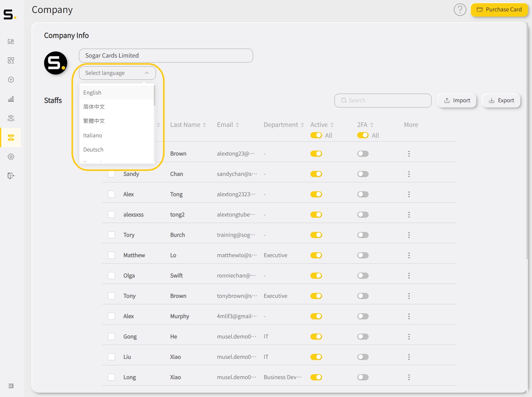Open the cube products sidebar icon

pyautogui.click(x=11, y=80)
